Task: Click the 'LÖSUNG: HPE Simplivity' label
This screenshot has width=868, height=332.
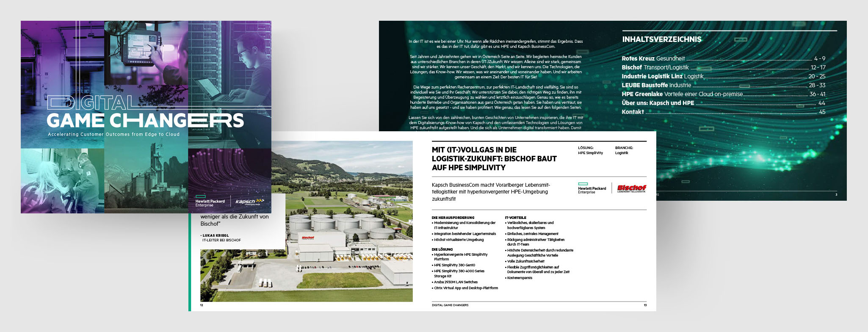Action: (x=590, y=150)
